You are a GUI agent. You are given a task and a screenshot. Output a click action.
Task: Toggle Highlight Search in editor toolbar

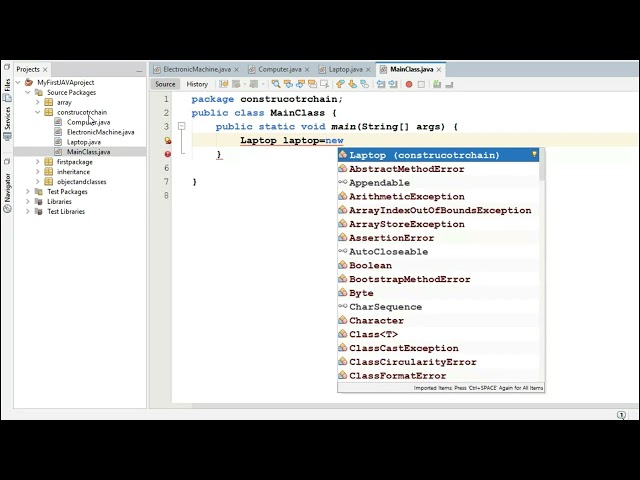click(x=312, y=84)
